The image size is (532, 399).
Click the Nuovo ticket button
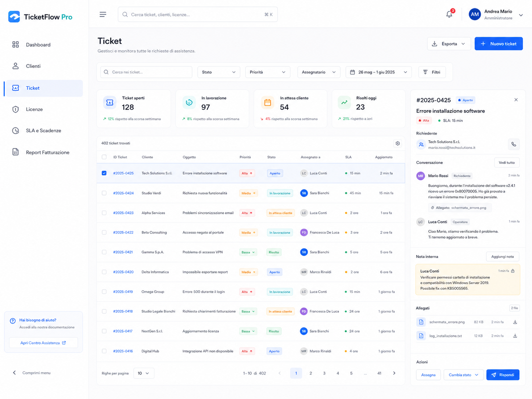[499, 44]
